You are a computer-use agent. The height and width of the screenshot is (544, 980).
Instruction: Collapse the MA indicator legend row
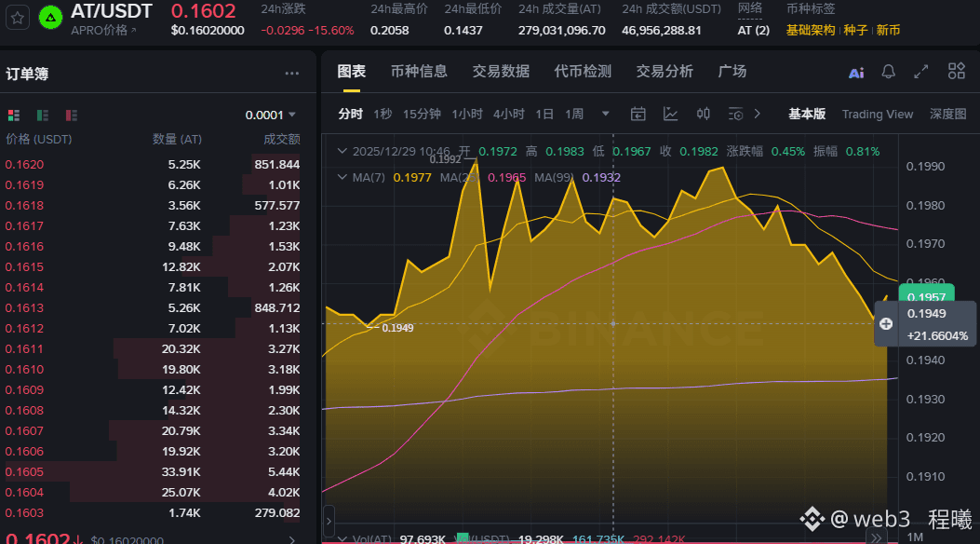pos(342,177)
